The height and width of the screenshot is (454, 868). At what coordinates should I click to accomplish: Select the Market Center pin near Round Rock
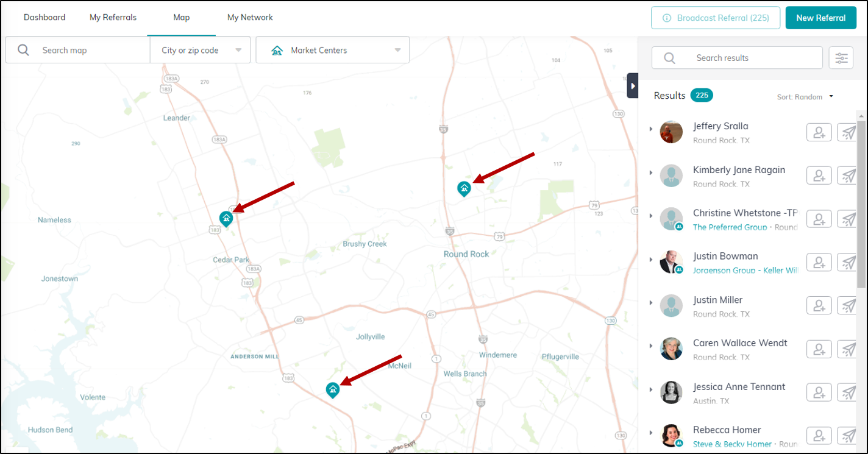pos(464,189)
